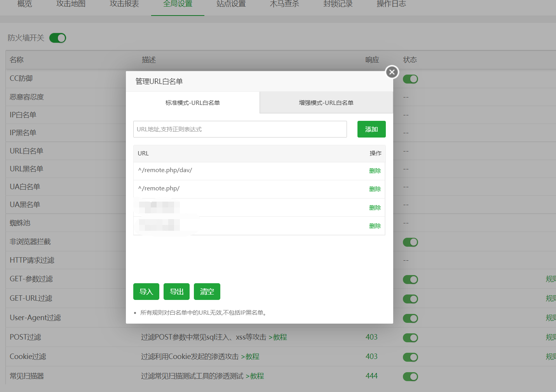Image resolution: width=556 pixels, height=392 pixels.
Task: Turn off the Cookie过滤 switch
Action: coord(410,357)
